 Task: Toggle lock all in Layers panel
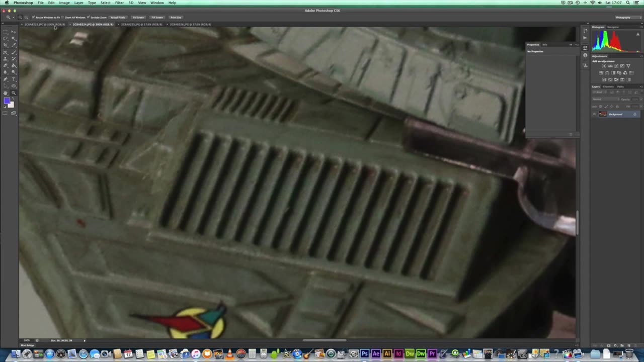coord(617,107)
